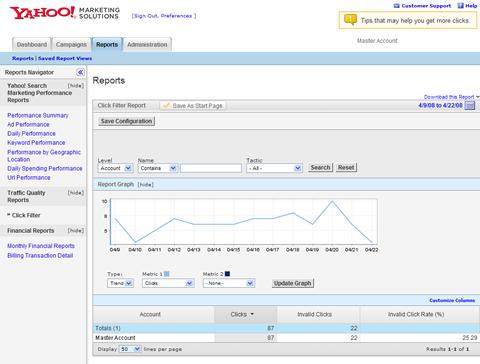Viewport: 480px width, 364px height.
Task: Open the Daily Spending Performance link
Action: pos(45,168)
